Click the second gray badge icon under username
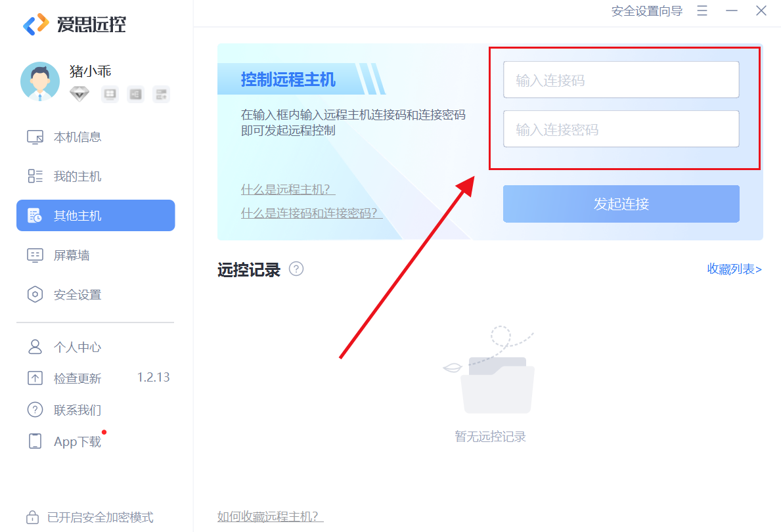This screenshot has height=532, width=781. click(x=135, y=94)
